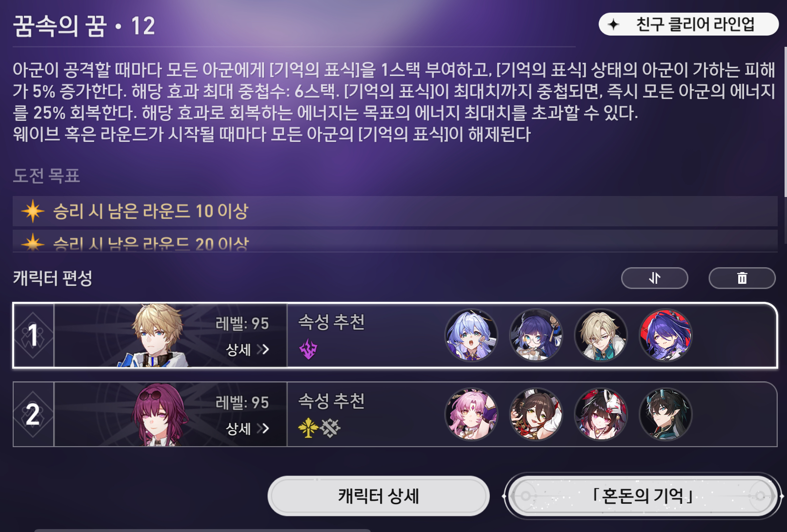
Task: Select team slot number 1
Action: coord(33,335)
